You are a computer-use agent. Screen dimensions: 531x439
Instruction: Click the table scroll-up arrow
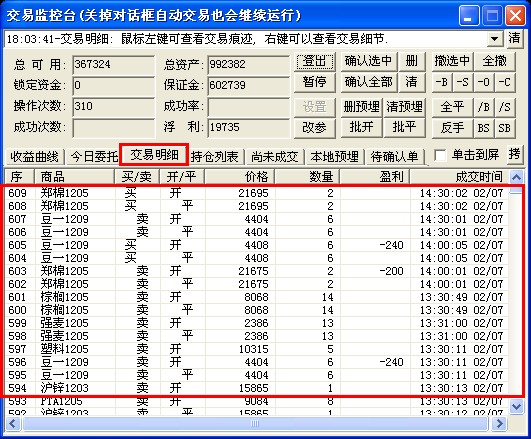click(516, 177)
